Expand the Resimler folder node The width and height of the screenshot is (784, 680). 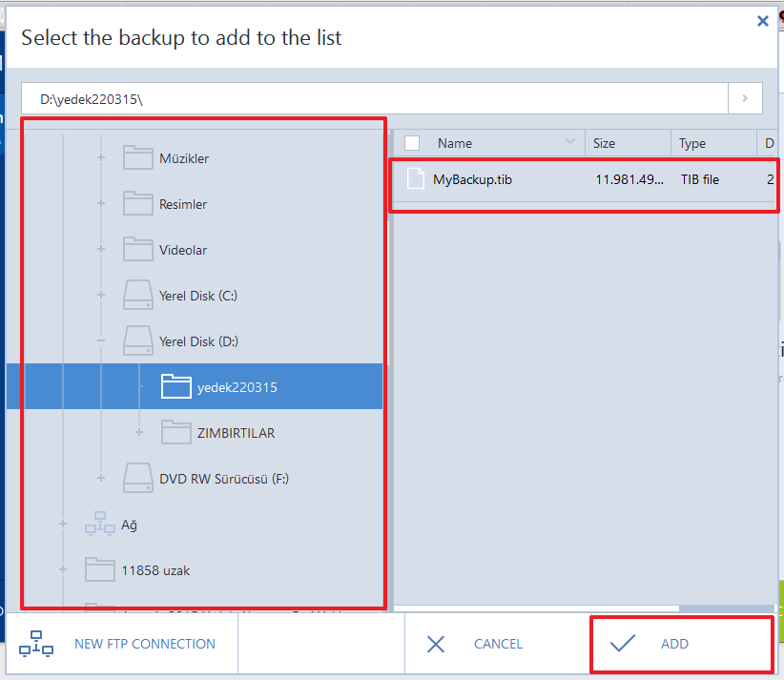pos(101,204)
